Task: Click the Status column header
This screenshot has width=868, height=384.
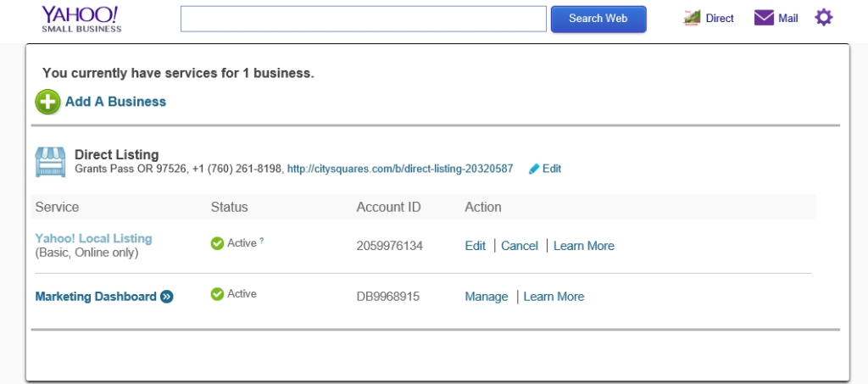Action: pos(229,207)
